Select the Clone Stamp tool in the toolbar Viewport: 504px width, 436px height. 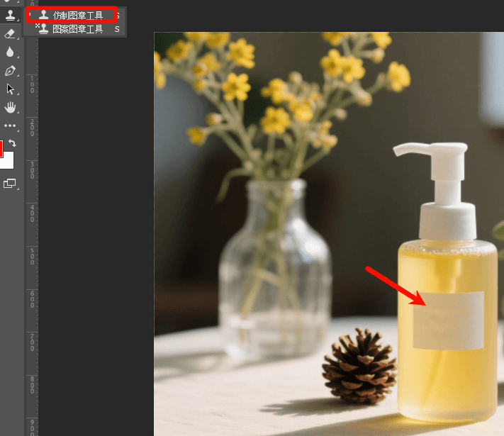pyautogui.click(x=10, y=15)
